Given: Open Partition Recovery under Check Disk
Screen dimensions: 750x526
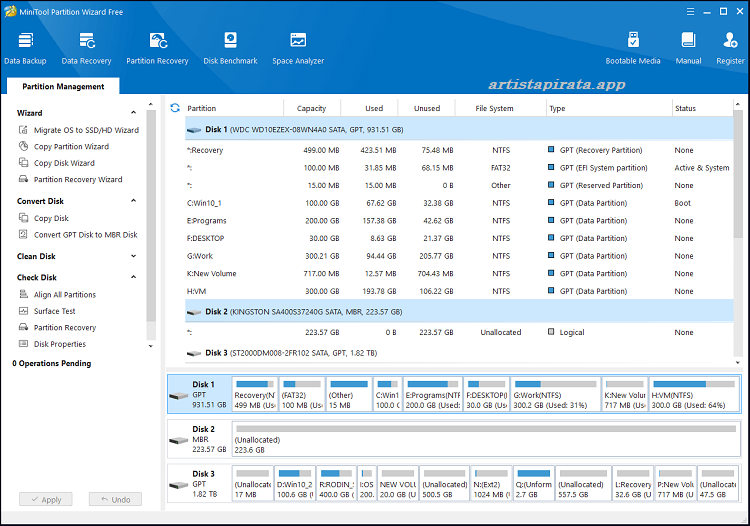Looking at the screenshot, I should tap(57, 328).
